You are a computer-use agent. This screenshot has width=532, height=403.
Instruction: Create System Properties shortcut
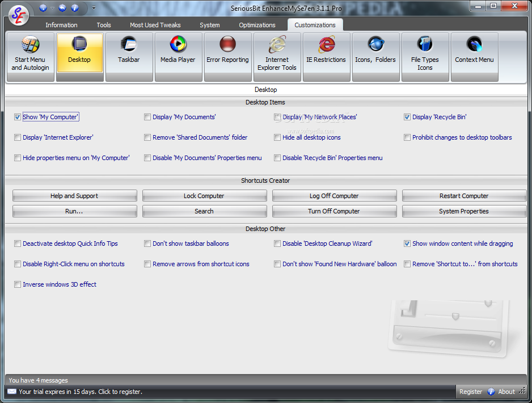(464, 211)
